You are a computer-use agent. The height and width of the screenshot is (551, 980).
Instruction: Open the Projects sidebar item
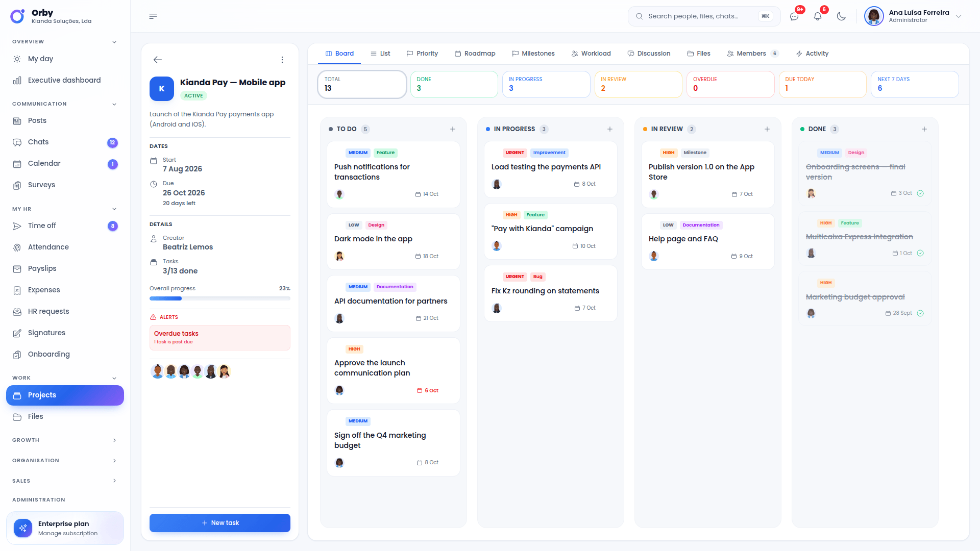pyautogui.click(x=65, y=395)
